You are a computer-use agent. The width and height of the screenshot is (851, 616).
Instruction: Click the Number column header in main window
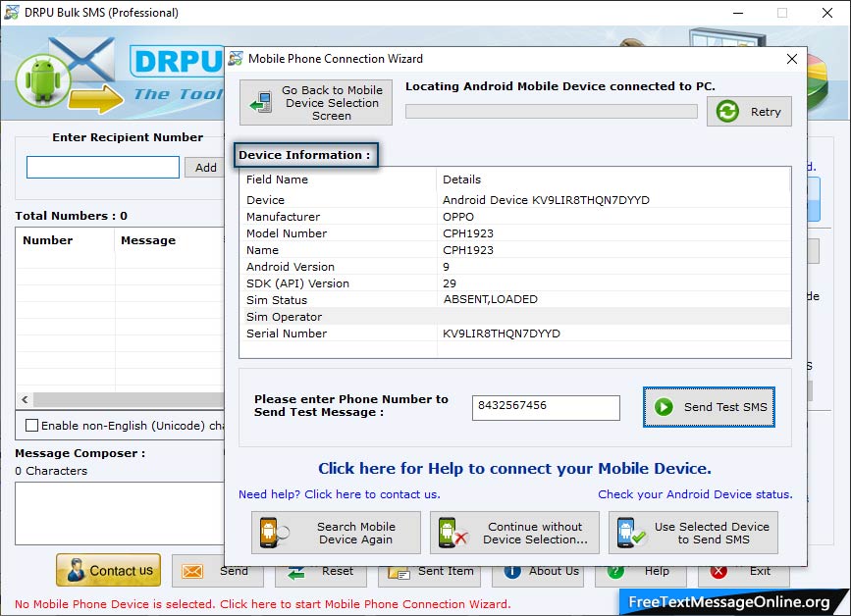coord(65,240)
